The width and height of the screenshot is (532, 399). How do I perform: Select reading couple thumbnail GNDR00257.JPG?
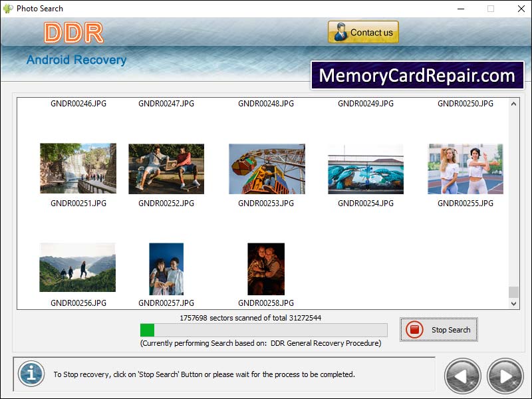166,269
